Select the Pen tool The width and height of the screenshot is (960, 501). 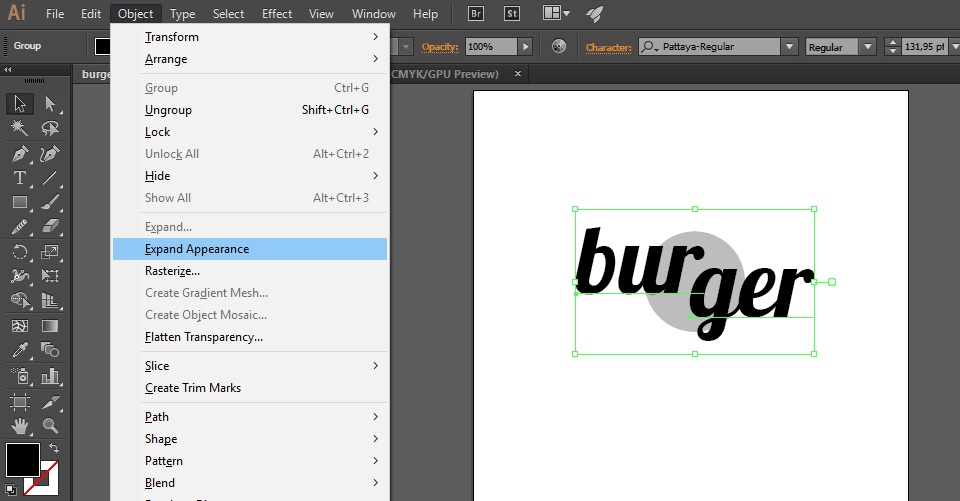[x=20, y=154]
